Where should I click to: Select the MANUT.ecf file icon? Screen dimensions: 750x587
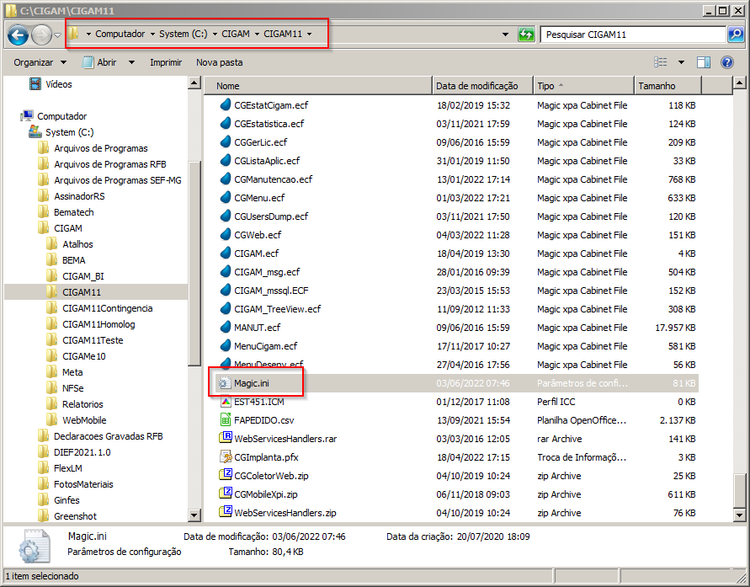click(x=225, y=327)
